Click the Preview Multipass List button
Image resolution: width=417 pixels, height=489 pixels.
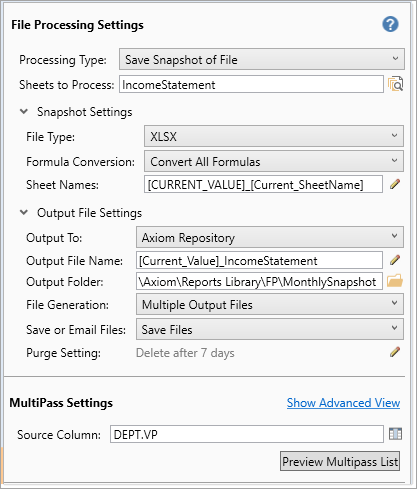(340, 461)
